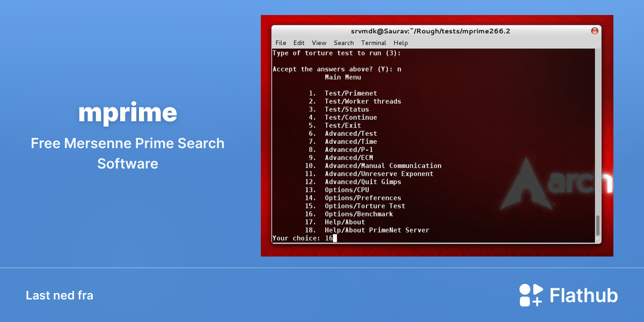Click the 'Help/About' line numbered 17
The image size is (644, 322).
(335, 222)
